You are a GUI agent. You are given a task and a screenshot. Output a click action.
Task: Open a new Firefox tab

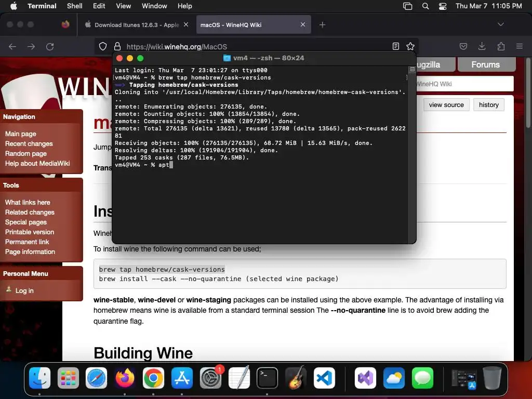click(322, 25)
